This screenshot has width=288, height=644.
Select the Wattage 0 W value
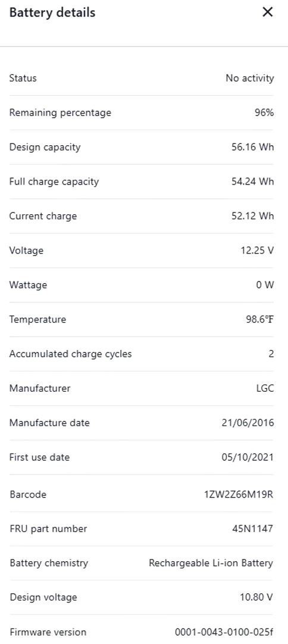[265, 285]
